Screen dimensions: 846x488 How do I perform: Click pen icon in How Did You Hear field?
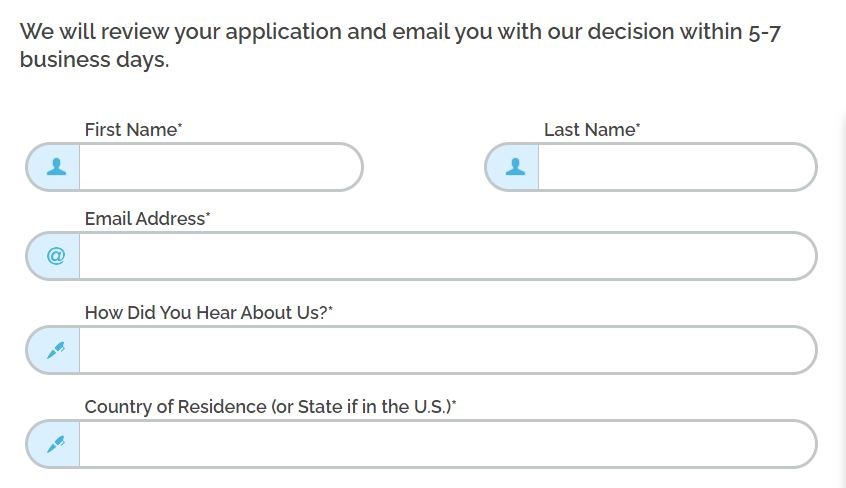coord(56,350)
